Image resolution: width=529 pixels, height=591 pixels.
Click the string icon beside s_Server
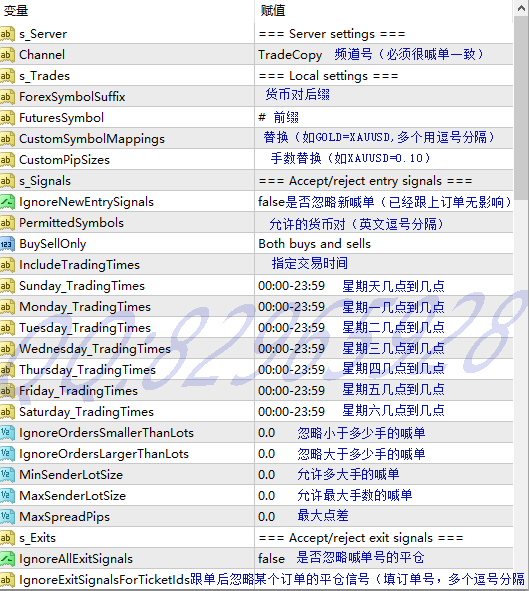(x=7, y=34)
